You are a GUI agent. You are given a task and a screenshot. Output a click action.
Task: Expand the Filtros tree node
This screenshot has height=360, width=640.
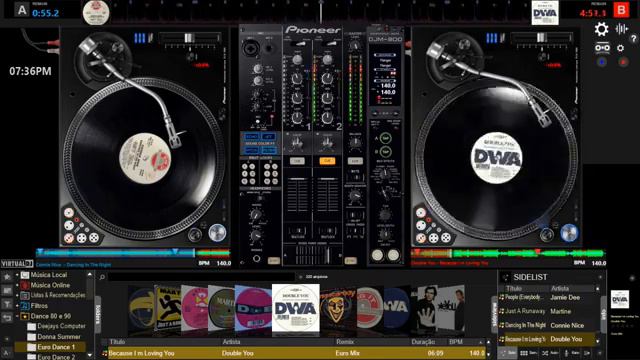(17, 305)
